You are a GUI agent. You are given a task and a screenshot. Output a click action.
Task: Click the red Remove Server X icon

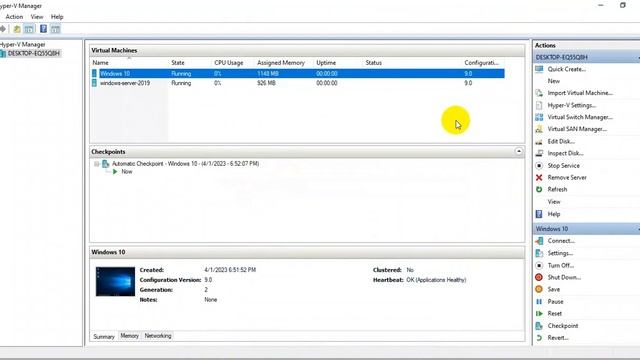click(x=539, y=178)
